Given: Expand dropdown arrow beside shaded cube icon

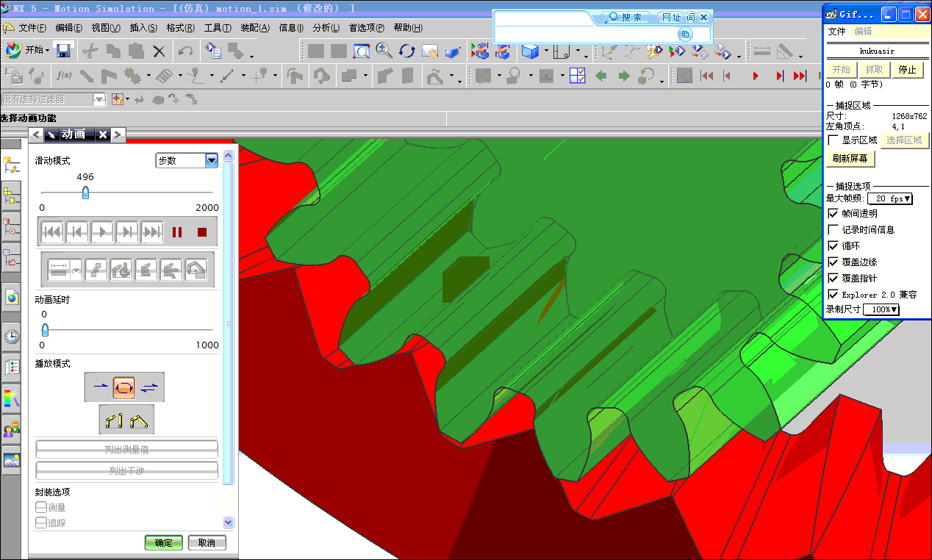Looking at the screenshot, I should click(x=545, y=52).
